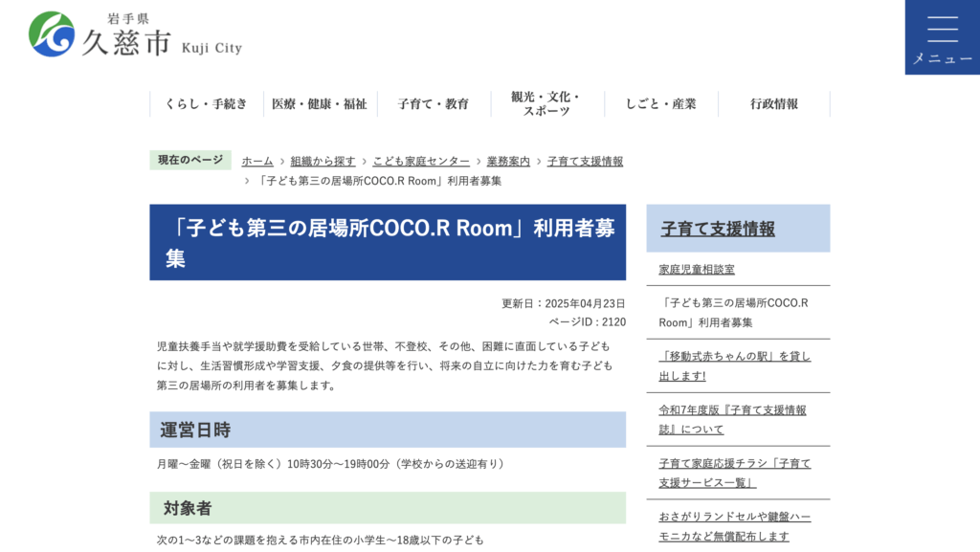Open 子育て支援情報 breadcrumb link
980x552 pixels.
585,161
